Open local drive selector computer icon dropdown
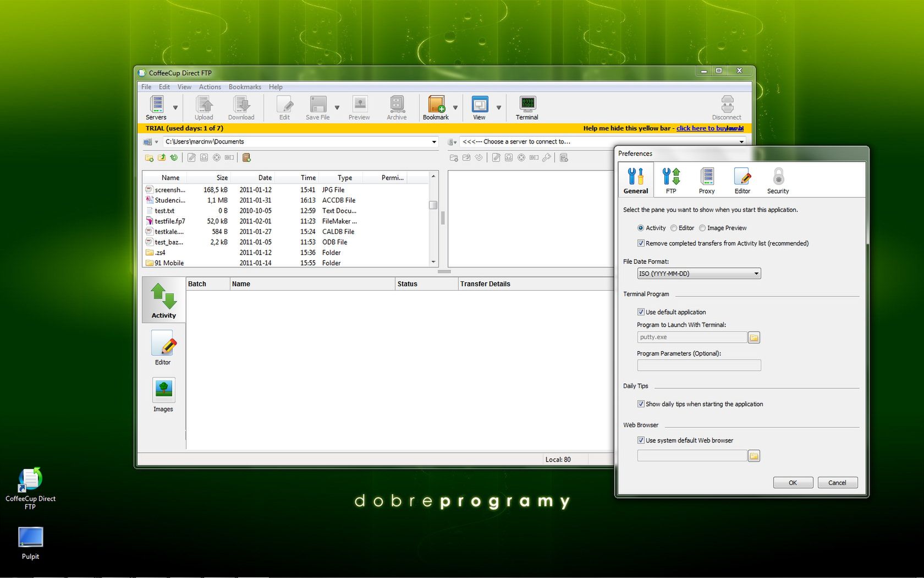 point(151,142)
